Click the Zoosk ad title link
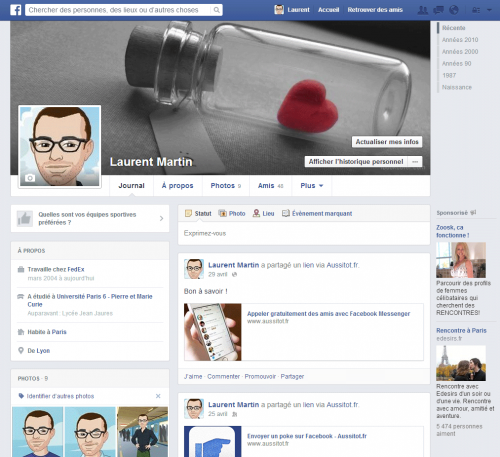500x457 pixels. coord(453,231)
